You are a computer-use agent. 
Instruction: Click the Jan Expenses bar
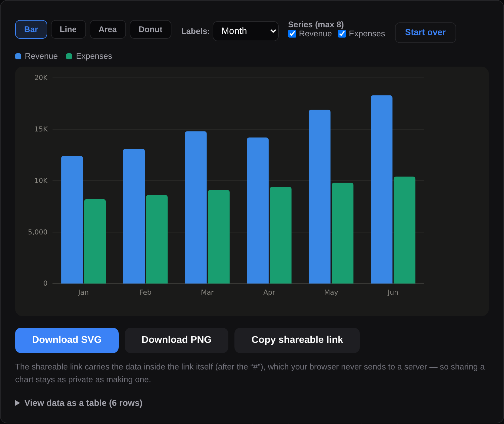95,241
